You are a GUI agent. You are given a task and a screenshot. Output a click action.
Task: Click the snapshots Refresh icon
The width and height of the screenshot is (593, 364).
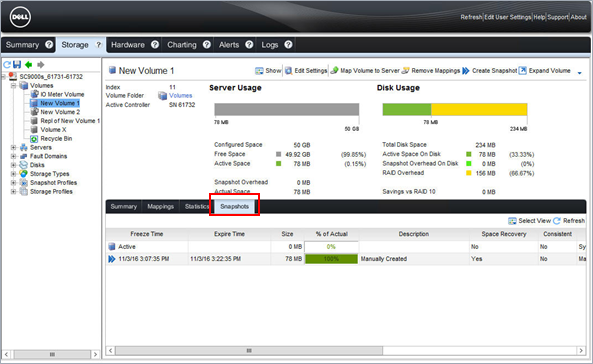tap(557, 221)
